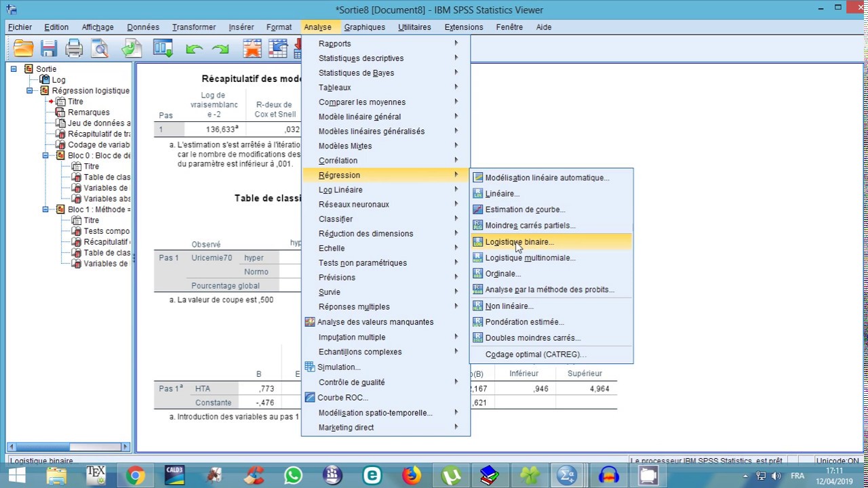Click the outline pane horizontal scrollbar thumb
This screenshot has width=868, height=488.
43,447
